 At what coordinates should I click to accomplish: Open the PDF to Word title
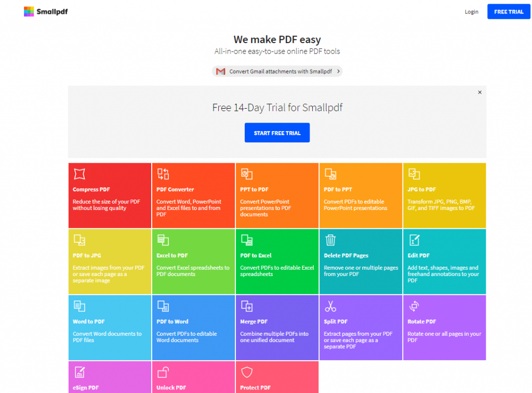172,321
